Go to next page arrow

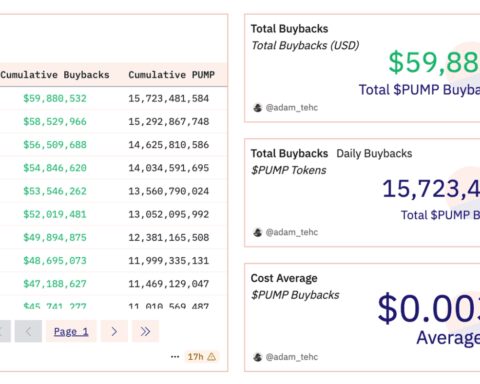pyautogui.click(x=114, y=331)
